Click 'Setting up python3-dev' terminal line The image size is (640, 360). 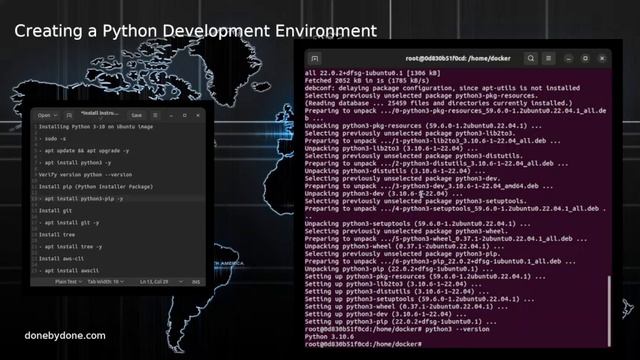click(x=385, y=314)
